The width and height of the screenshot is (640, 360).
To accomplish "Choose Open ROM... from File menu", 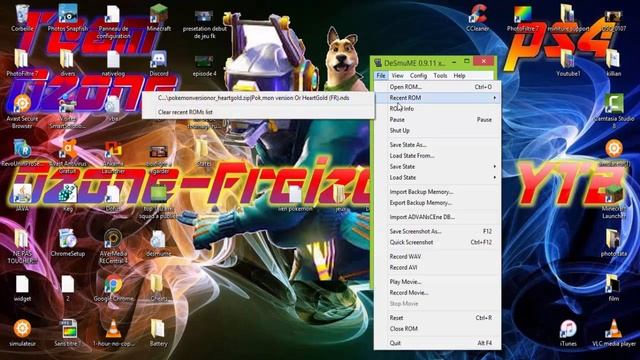I will (x=438, y=87).
